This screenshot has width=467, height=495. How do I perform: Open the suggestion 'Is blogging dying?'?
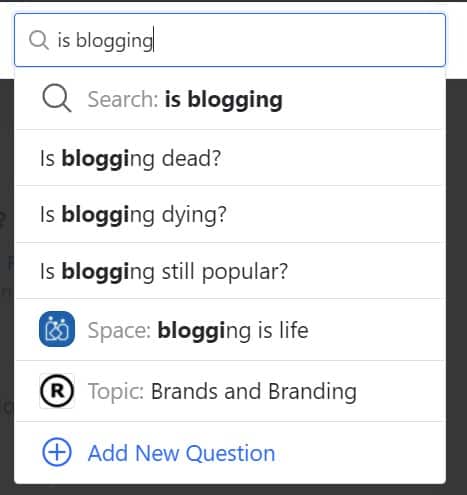pos(230,214)
